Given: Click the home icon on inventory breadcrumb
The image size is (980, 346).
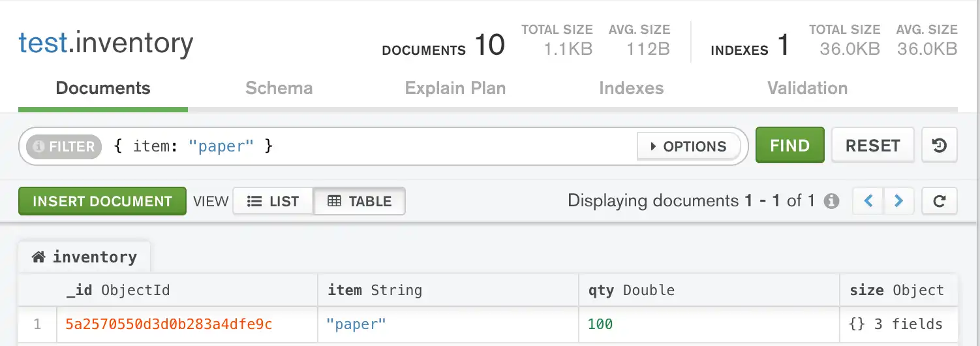Looking at the screenshot, I should pos(38,257).
